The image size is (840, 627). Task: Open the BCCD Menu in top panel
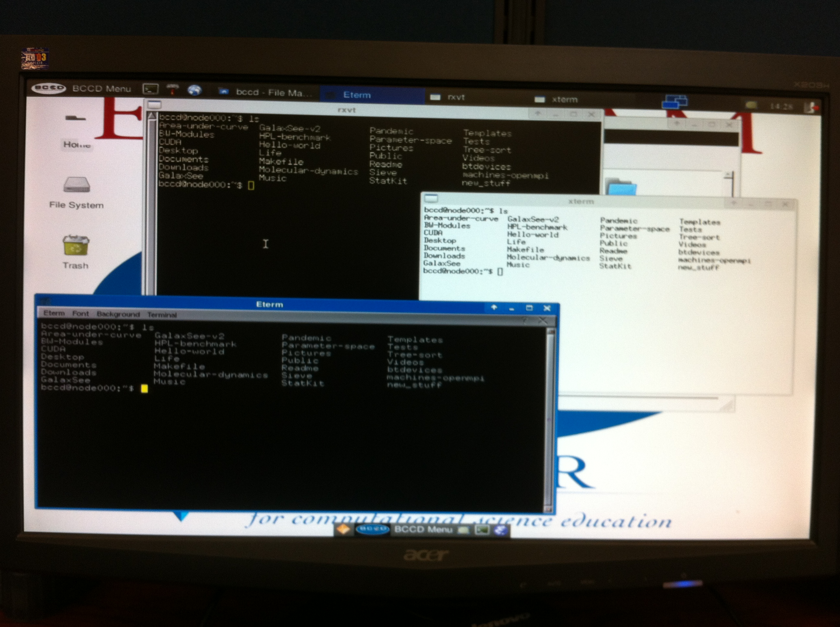click(x=101, y=88)
